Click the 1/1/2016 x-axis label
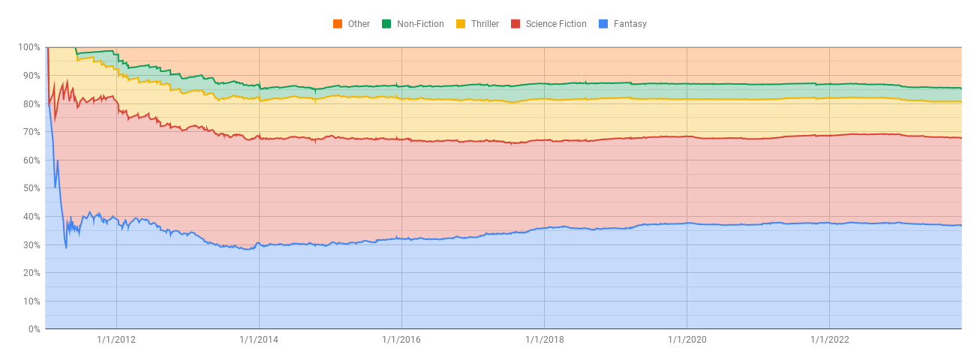The width and height of the screenshot is (980, 363). point(401,340)
